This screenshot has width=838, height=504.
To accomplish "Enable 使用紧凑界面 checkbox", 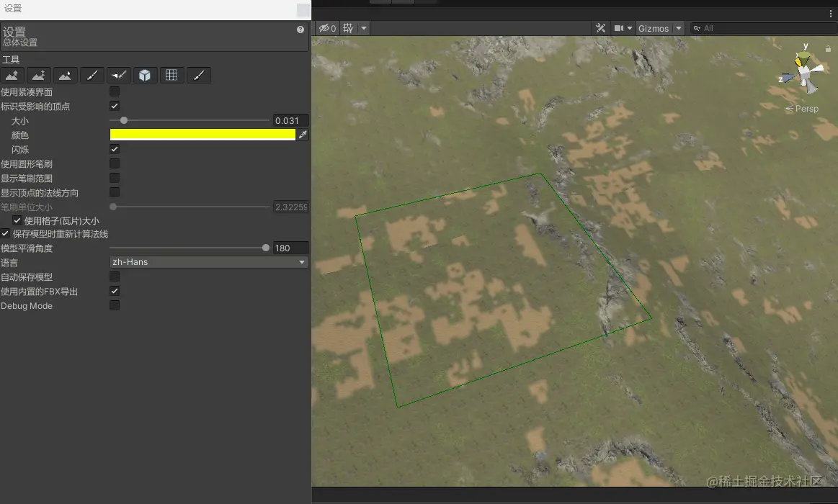I will click(x=115, y=92).
